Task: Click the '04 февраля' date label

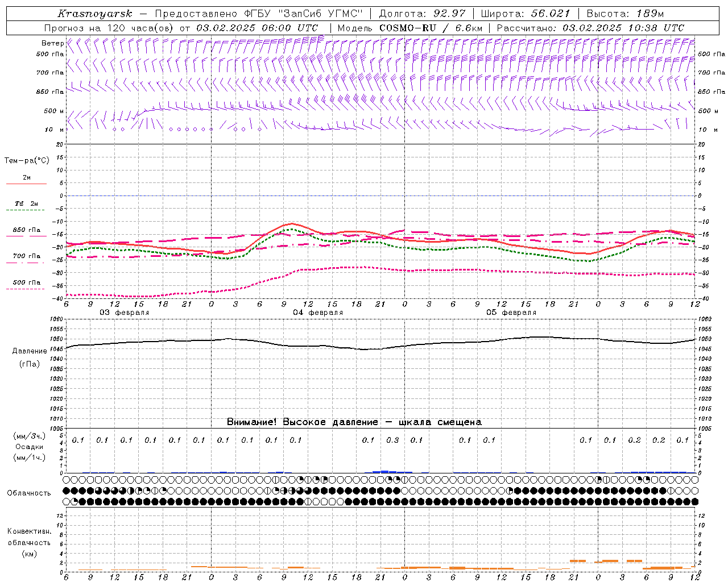Action: click(x=318, y=313)
